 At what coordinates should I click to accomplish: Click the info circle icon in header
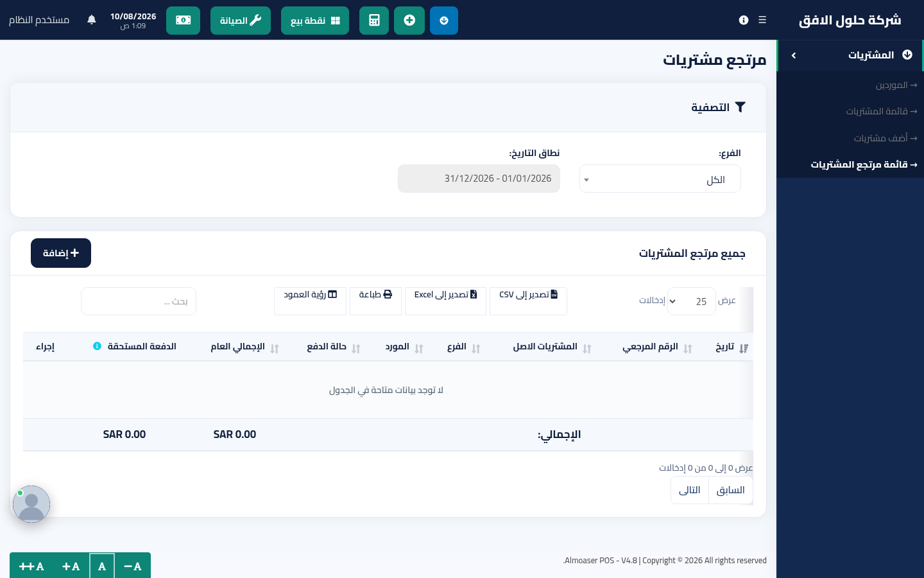(744, 20)
